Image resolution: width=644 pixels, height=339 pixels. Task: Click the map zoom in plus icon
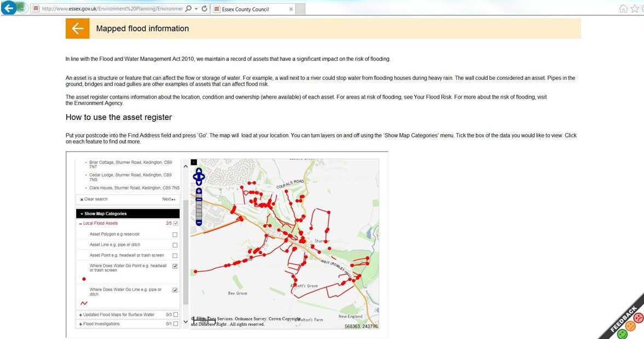[199, 191]
